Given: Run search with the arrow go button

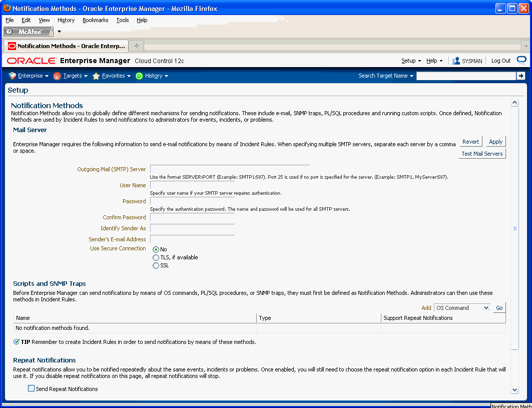Looking at the screenshot, I should click(520, 76).
